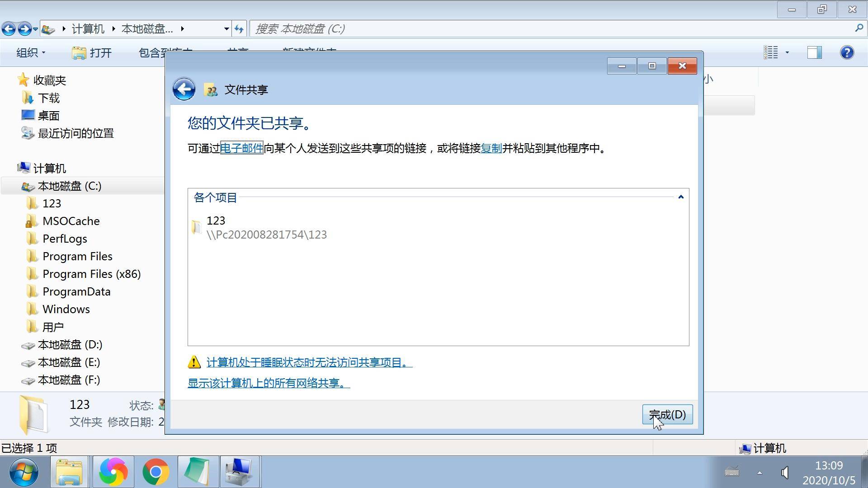Open the 收藏夹 favorites folder
Image resolution: width=868 pixels, height=488 pixels.
51,80
